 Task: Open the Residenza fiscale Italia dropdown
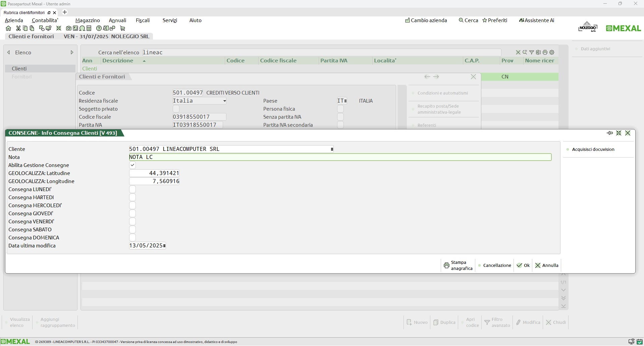[x=224, y=101]
